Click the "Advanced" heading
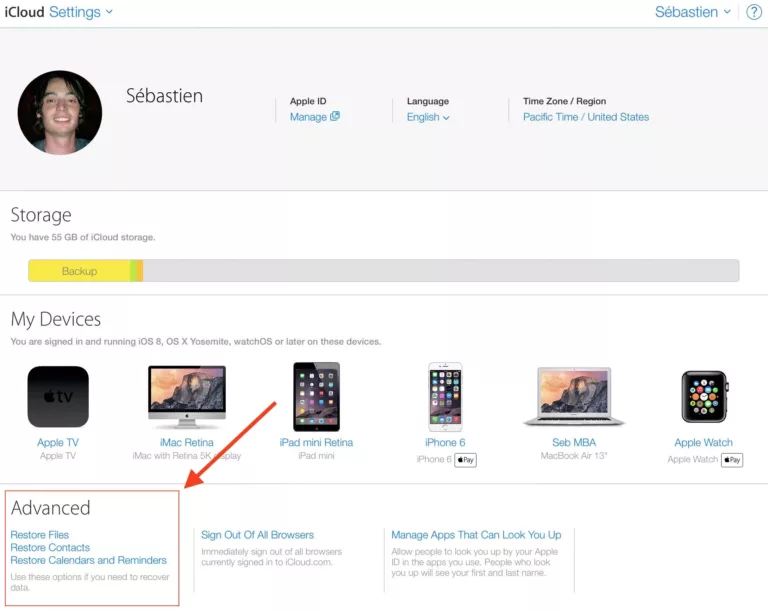Viewport: 768px width, 611px height. 50,508
